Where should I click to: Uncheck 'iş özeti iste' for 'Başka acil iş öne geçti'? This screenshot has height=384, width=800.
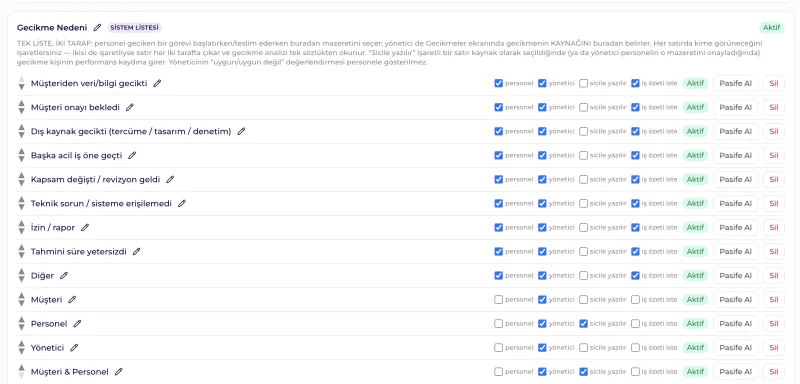point(635,155)
